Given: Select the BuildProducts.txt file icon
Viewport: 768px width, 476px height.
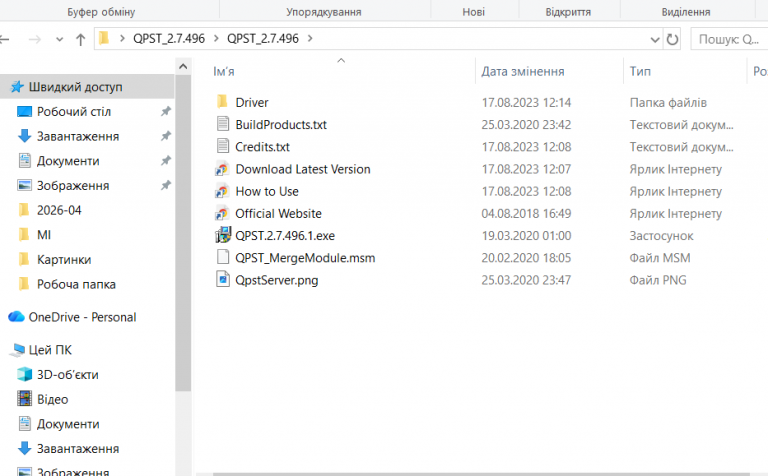Looking at the screenshot, I should [222, 124].
